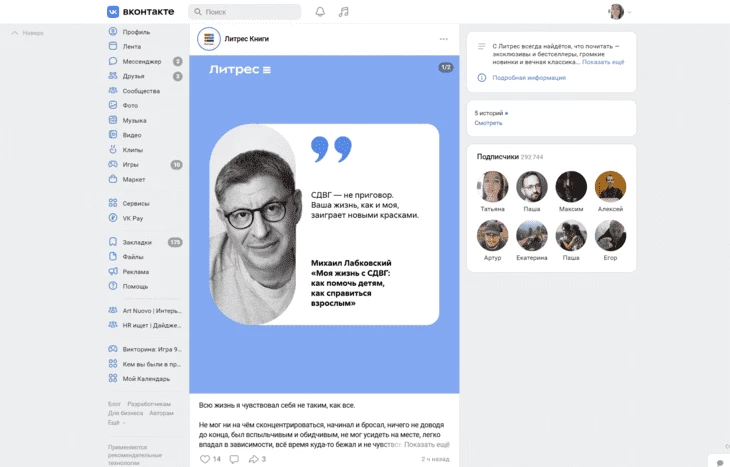
Task: Open profile avatar dropdown in header
Action: 620,12
